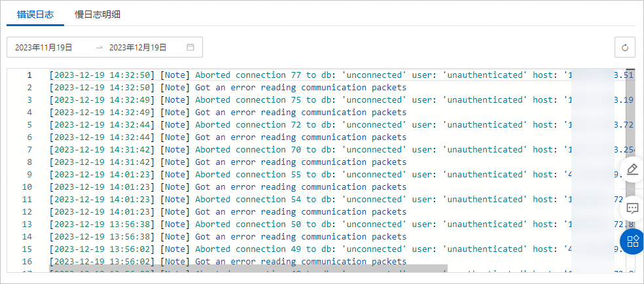The width and height of the screenshot is (644, 284).
Task: Click the arrow between the dates
Action: pyautogui.click(x=99, y=47)
